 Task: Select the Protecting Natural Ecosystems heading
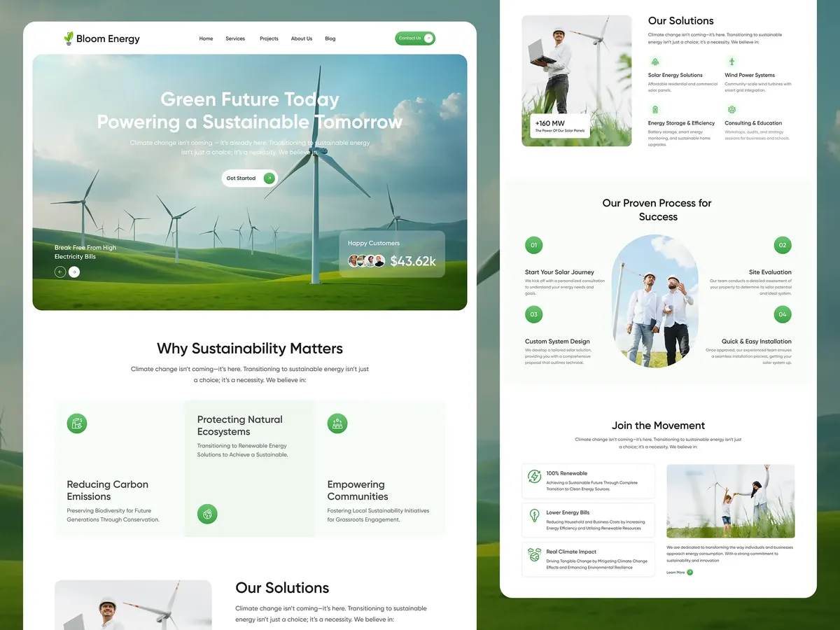pos(240,426)
